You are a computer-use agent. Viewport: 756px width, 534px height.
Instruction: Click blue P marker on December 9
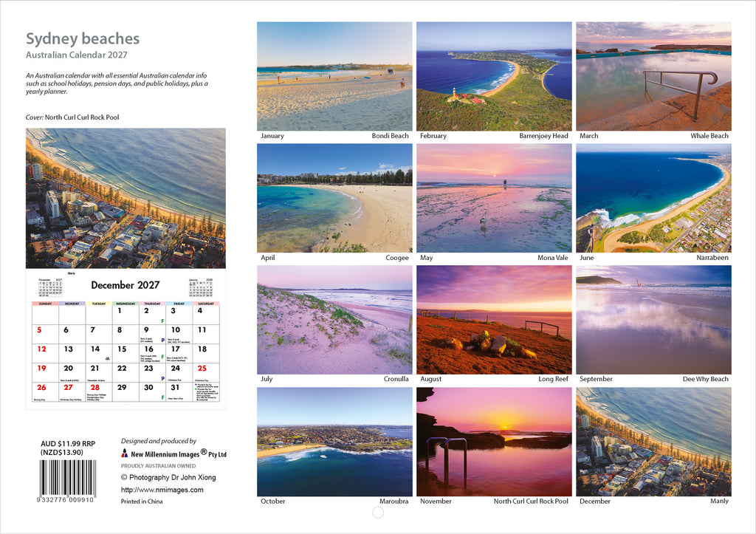162,340
